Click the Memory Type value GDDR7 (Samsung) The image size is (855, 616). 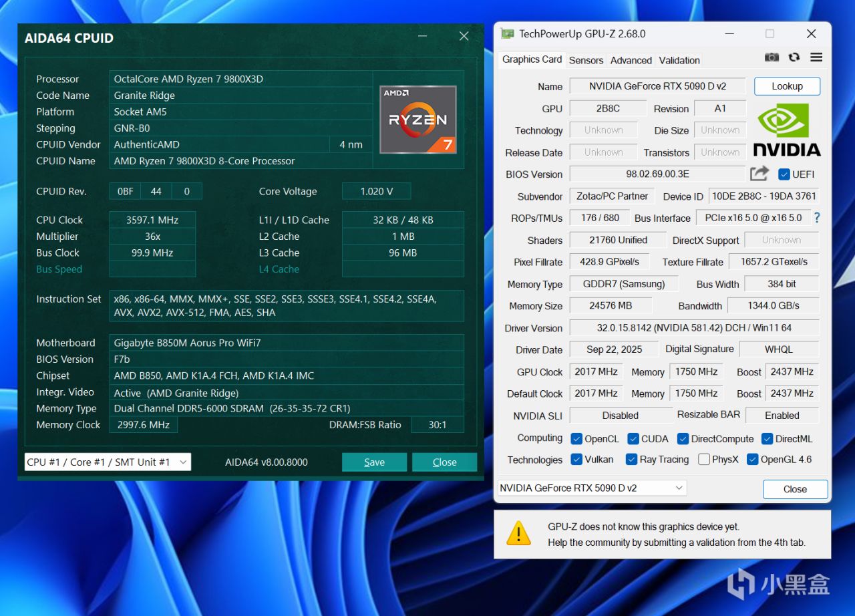624,284
